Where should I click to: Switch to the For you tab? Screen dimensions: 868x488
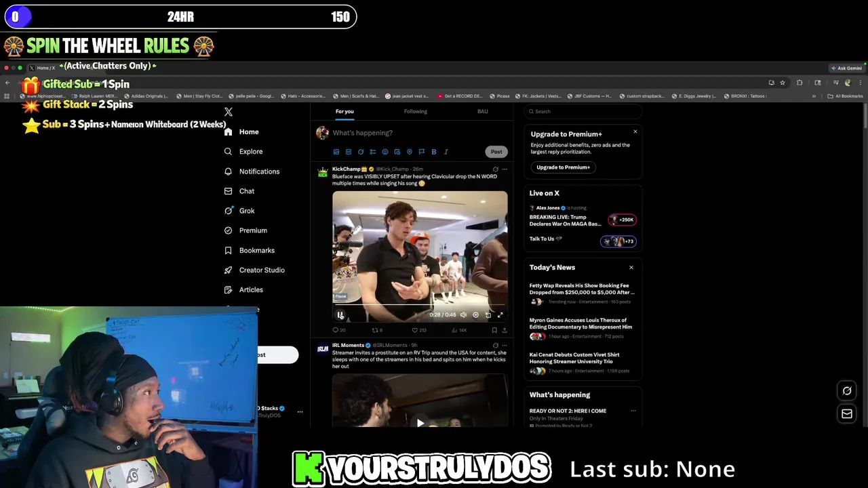(344, 111)
